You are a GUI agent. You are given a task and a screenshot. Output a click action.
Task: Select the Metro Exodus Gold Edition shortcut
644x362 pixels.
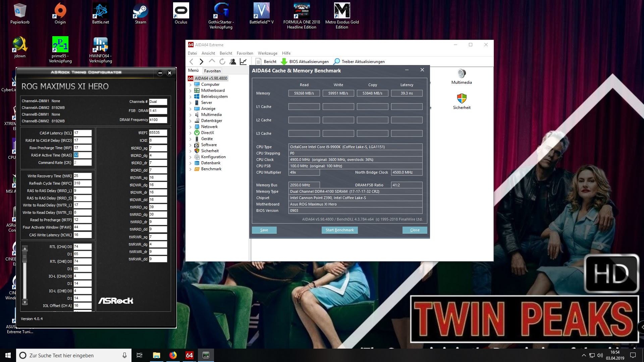(x=342, y=16)
